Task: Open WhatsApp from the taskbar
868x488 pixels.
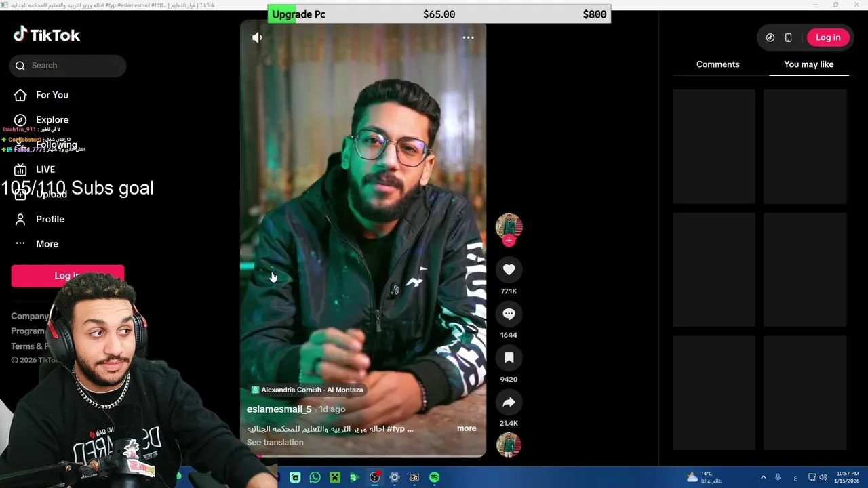Action: coord(315,477)
